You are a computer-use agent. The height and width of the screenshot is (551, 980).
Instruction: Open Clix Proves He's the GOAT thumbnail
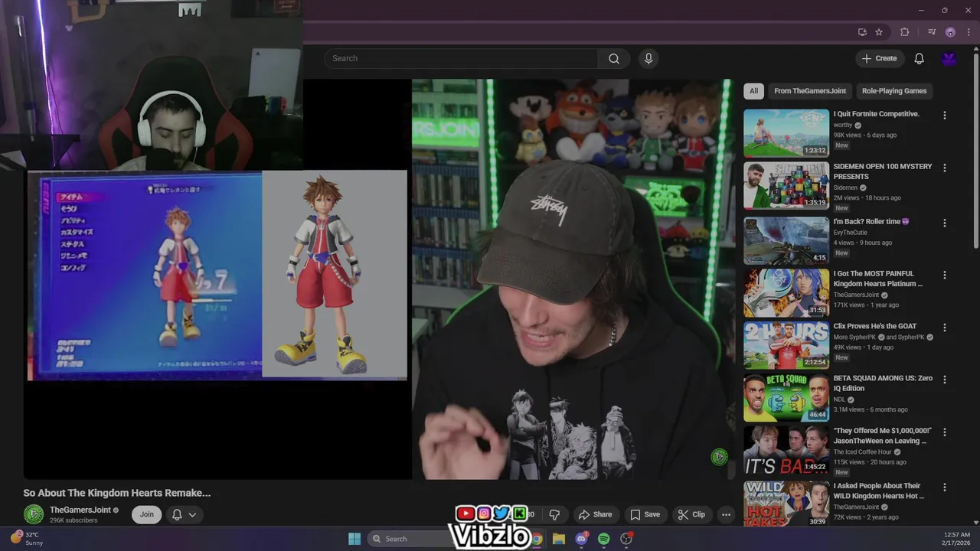click(786, 344)
